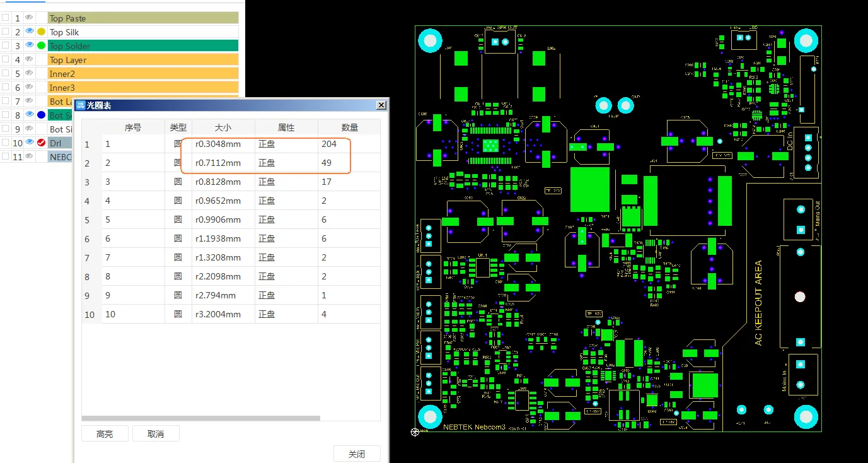Click the origin crosshair marker on canvas

click(415, 432)
